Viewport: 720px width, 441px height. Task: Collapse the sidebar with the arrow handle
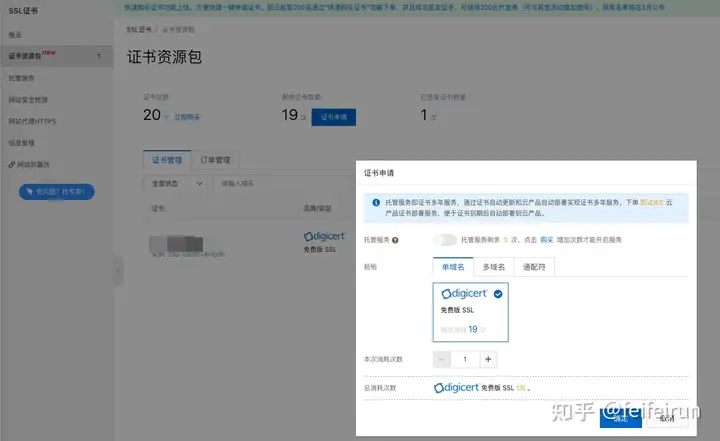(x=118, y=271)
